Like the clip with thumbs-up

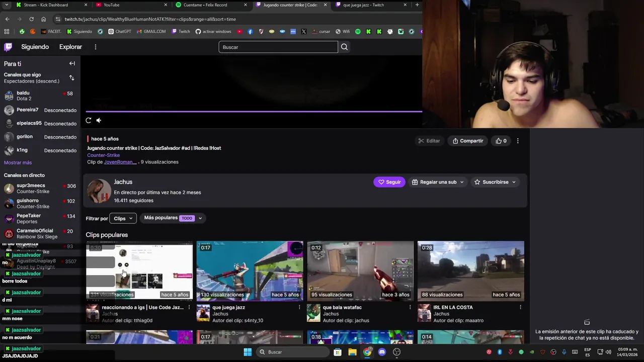pos(501,141)
